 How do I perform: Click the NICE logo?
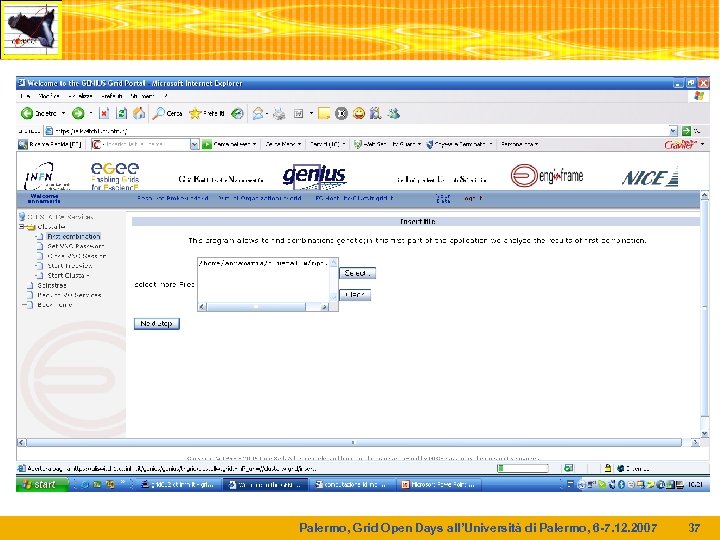point(650,176)
